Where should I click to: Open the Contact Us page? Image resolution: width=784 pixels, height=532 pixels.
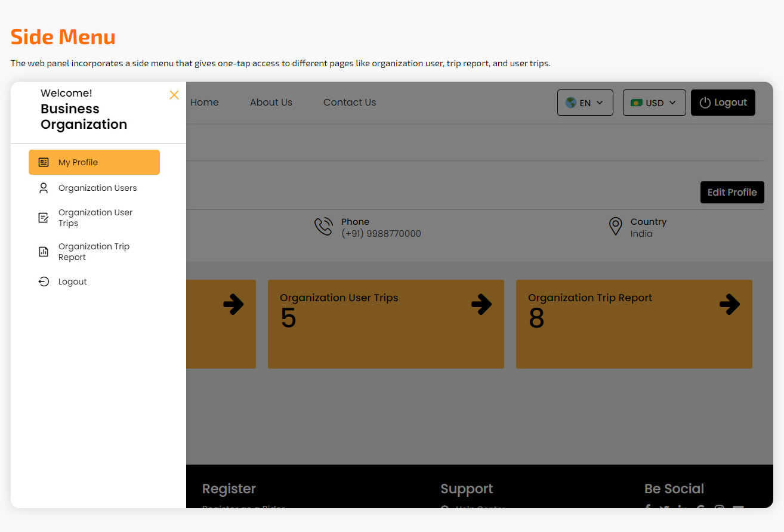tap(350, 102)
